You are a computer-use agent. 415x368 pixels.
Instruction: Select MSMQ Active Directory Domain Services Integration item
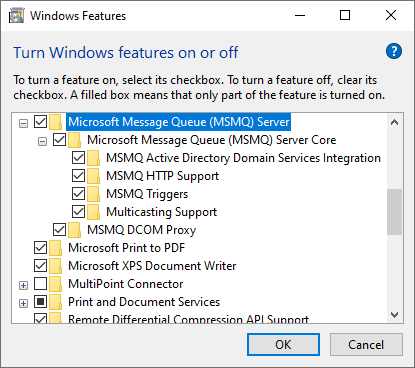coord(243,158)
